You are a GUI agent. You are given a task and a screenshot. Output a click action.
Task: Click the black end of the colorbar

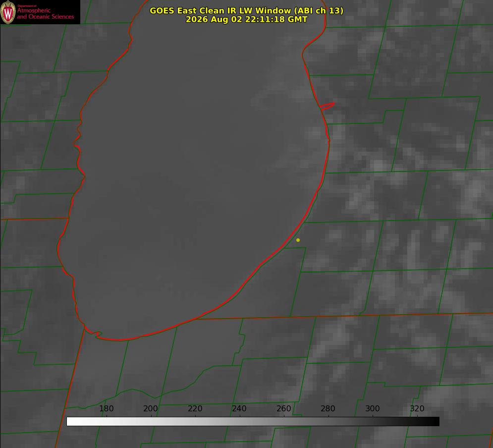tap(435, 422)
